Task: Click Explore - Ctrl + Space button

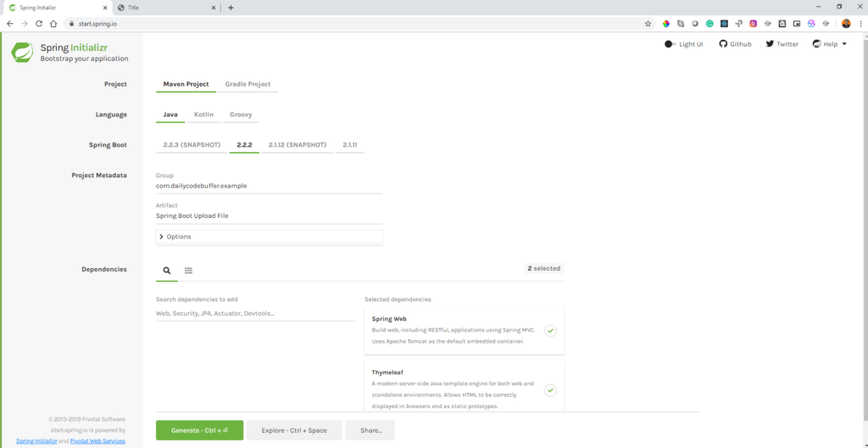Action: pos(294,430)
